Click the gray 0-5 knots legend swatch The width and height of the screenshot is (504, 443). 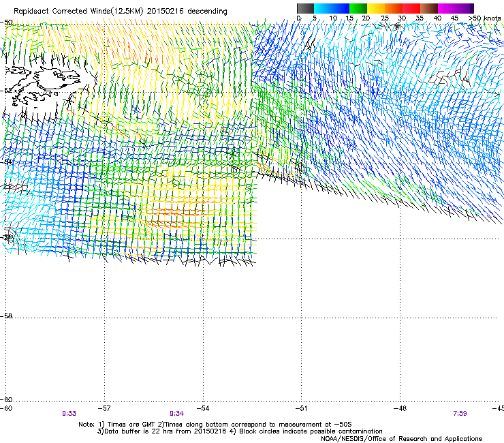coord(305,8)
